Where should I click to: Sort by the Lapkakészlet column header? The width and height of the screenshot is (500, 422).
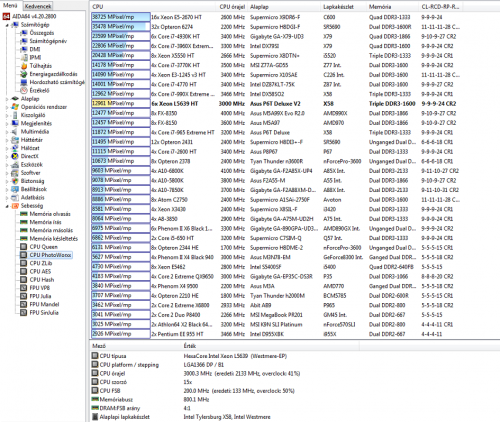343,7
